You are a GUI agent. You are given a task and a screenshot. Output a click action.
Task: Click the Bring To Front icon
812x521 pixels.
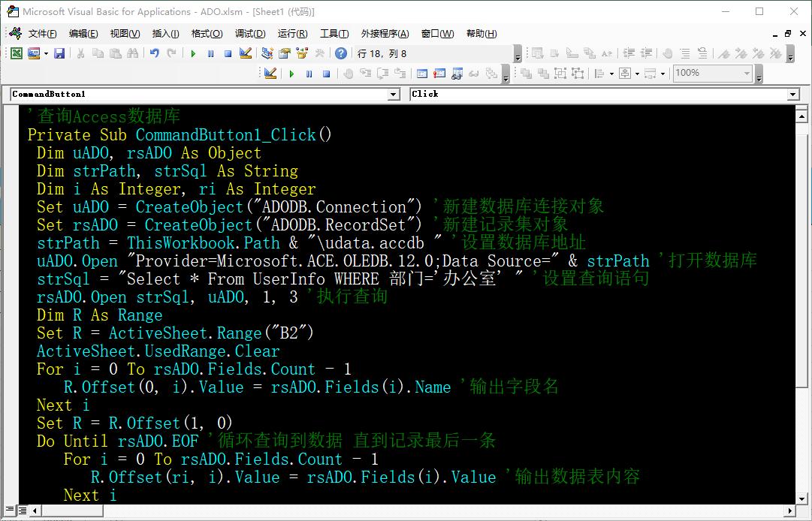pyautogui.click(x=526, y=74)
